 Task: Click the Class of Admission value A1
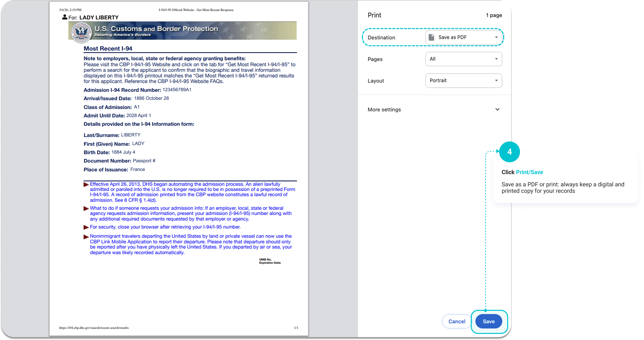(x=137, y=107)
